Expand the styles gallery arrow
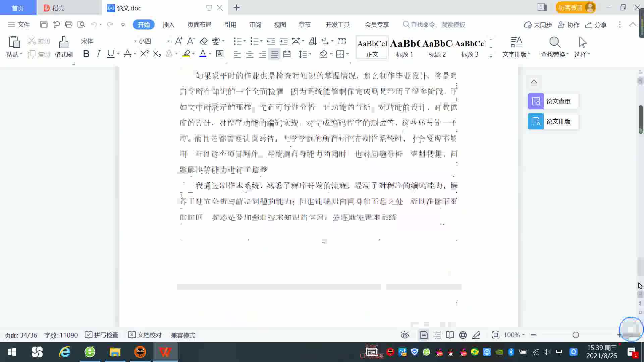Viewport: 644px width, 362px height. [x=491, y=56]
